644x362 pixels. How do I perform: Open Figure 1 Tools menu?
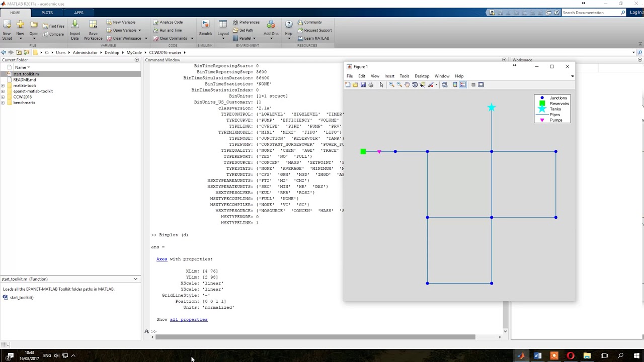(405, 76)
